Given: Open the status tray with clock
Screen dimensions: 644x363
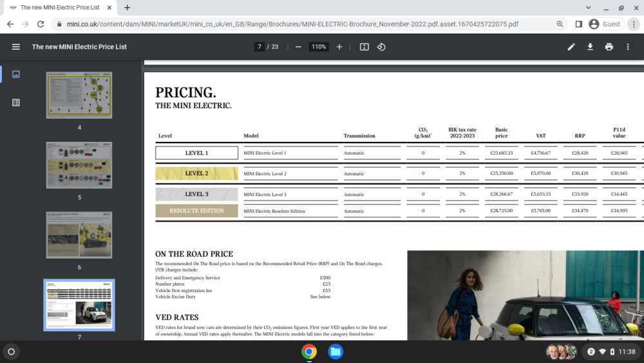Looking at the screenshot, I should point(611,352).
